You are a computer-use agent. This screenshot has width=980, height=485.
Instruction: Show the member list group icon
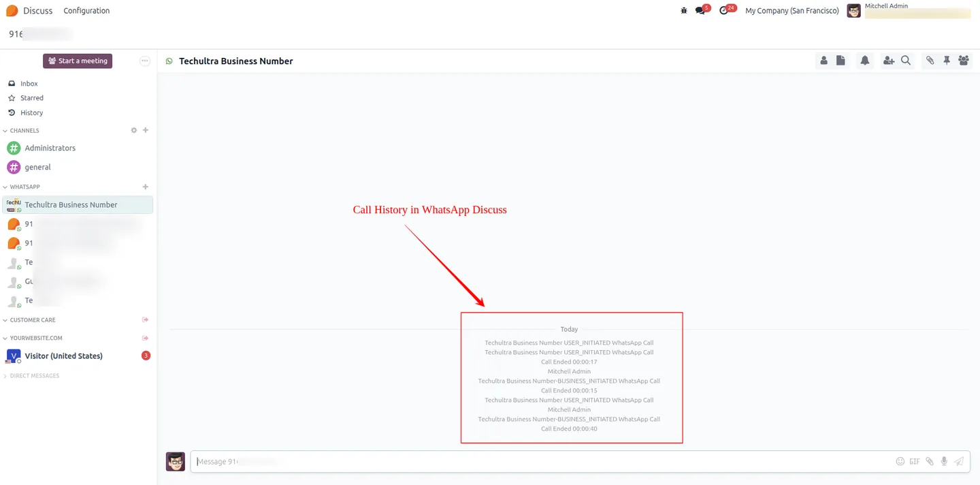click(x=964, y=61)
